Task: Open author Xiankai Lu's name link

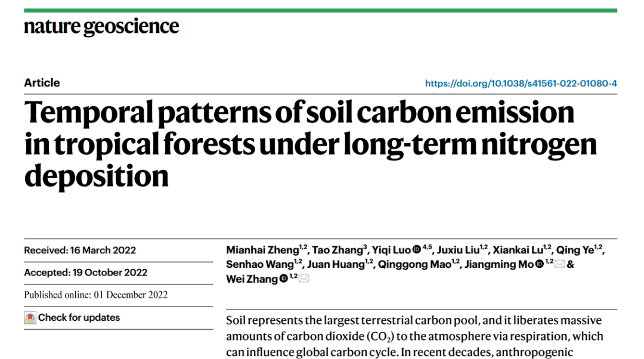Action: click(518, 250)
